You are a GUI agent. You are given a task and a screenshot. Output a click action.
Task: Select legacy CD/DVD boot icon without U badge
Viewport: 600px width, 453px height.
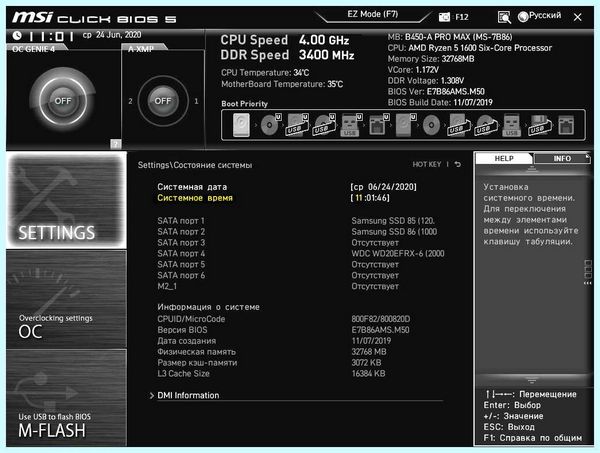[x=431, y=125]
